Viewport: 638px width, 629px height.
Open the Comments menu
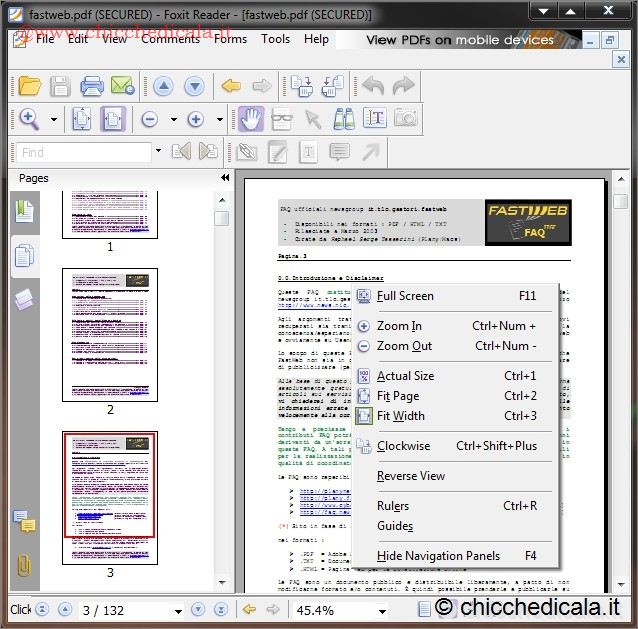(170, 39)
